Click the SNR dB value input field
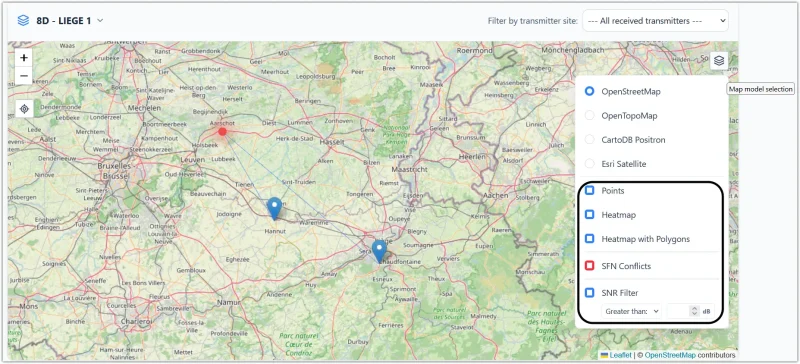 coord(683,310)
